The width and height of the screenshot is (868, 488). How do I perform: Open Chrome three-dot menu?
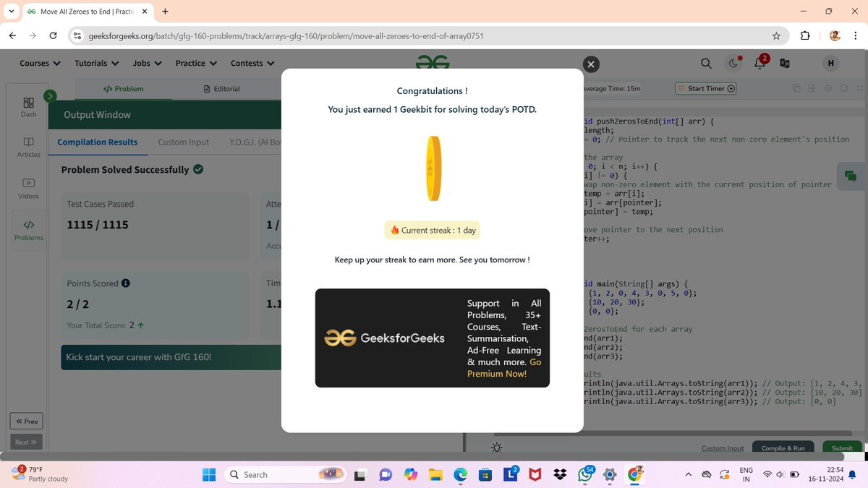click(856, 35)
